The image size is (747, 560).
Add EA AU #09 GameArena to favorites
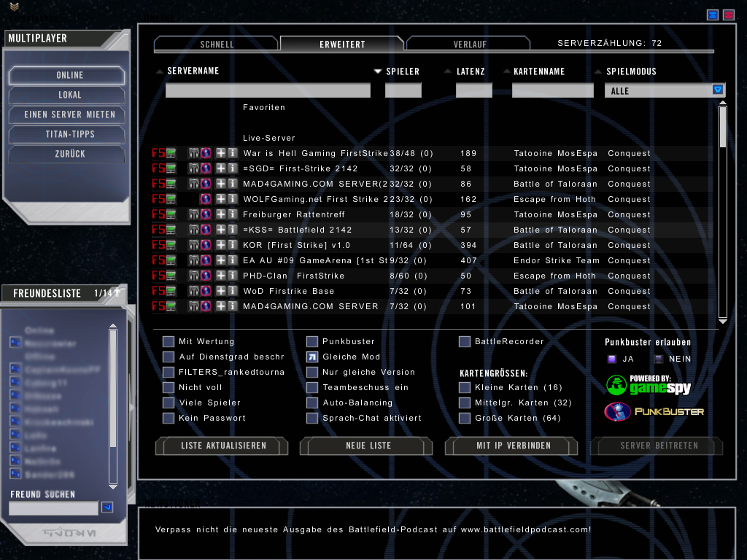pyautogui.click(x=221, y=260)
